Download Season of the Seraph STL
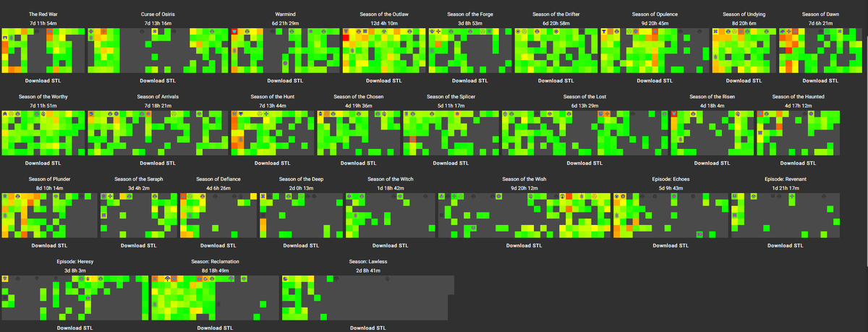 point(138,245)
